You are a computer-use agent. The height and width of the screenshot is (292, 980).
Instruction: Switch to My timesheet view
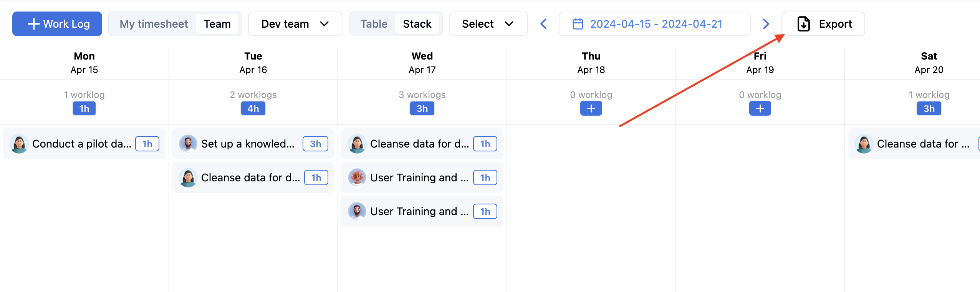click(x=154, y=24)
